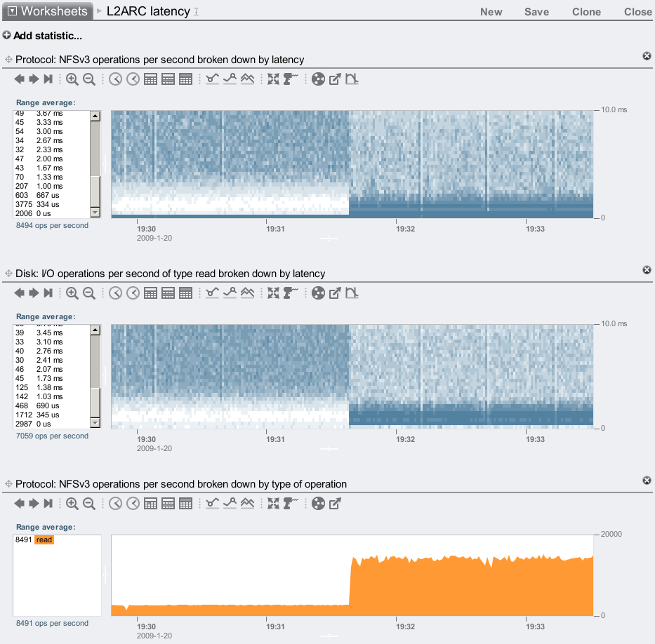
Task: Select the 345 us row in Disk latency list
Action: 52,415
